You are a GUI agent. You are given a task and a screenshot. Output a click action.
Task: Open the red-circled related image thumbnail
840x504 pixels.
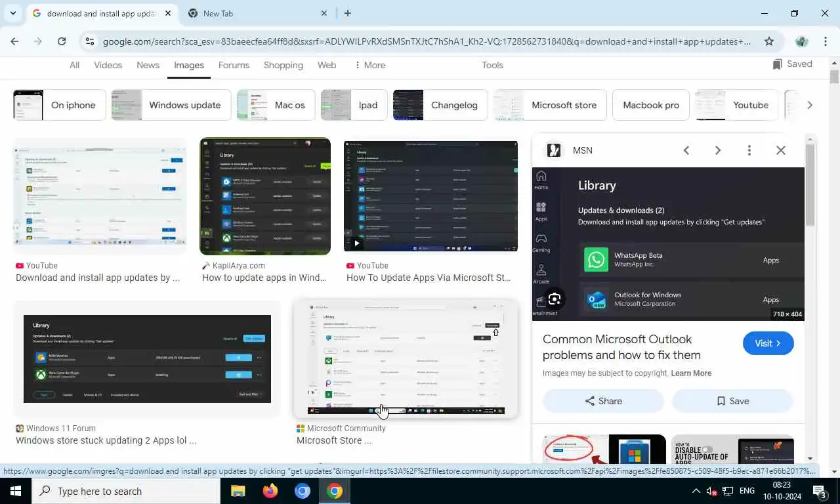604,450
